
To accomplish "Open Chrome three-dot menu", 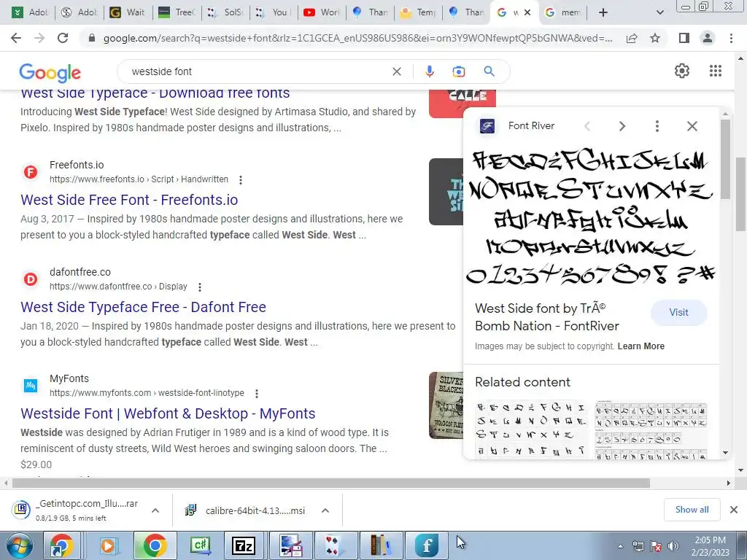I will pyautogui.click(x=731, y=38).
